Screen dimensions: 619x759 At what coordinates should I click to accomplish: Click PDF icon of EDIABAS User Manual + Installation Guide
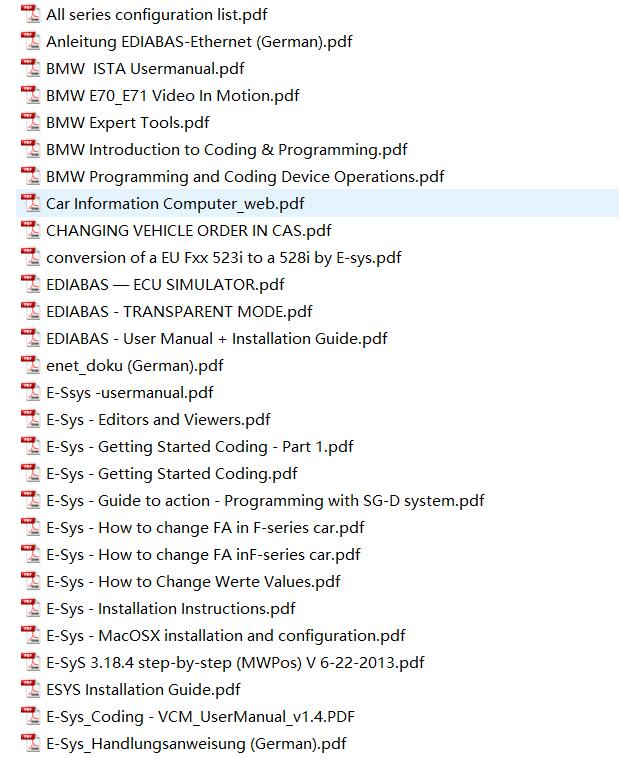30,338
